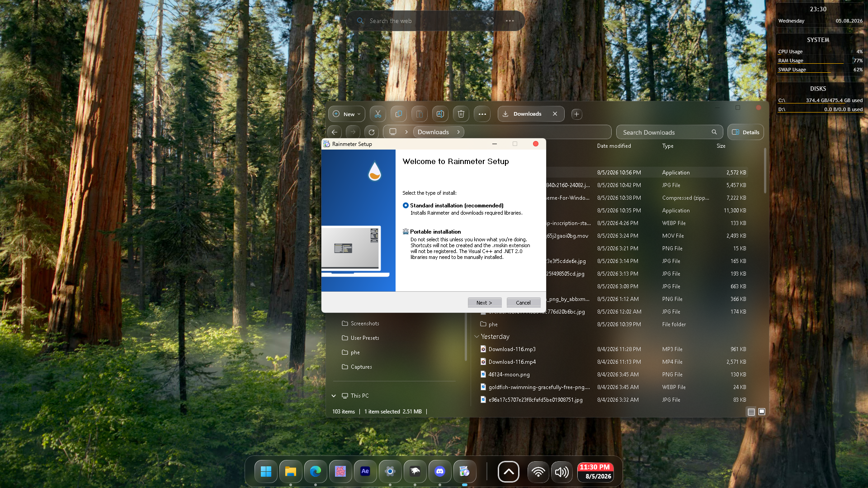Click the Delete trash can icon
This screenshot has width=868, height=488.
coord(461,114)
